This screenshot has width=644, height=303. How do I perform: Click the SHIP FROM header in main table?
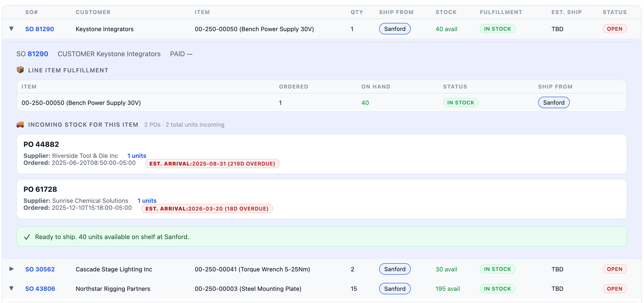tap(396, 12)
